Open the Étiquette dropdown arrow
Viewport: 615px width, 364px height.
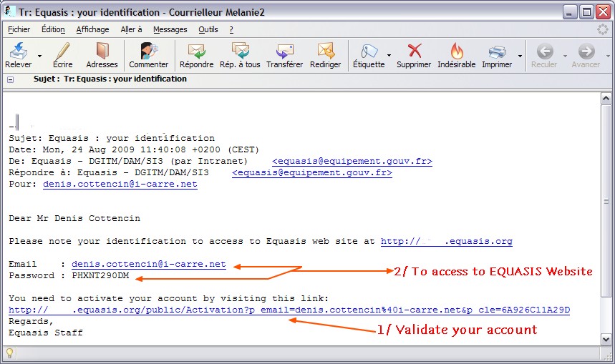click(x=389, y=56)
